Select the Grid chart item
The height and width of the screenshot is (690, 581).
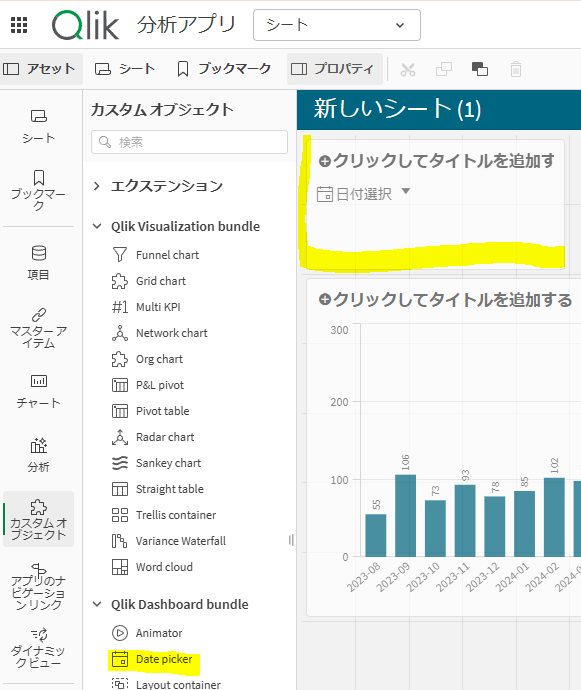pos(149,281)
